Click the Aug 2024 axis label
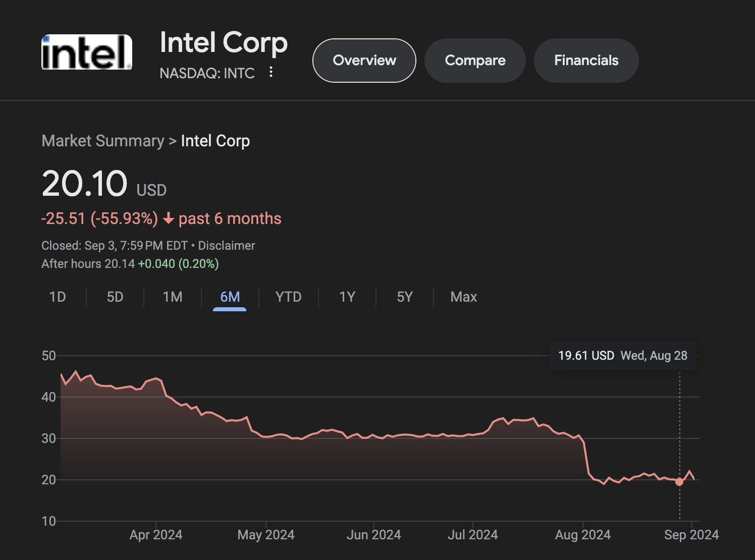 [x=583, y=535]
